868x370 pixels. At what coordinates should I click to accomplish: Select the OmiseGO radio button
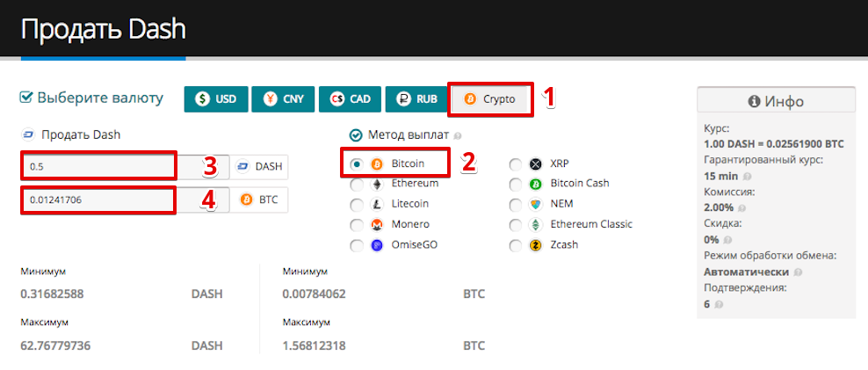pos(357,245)
